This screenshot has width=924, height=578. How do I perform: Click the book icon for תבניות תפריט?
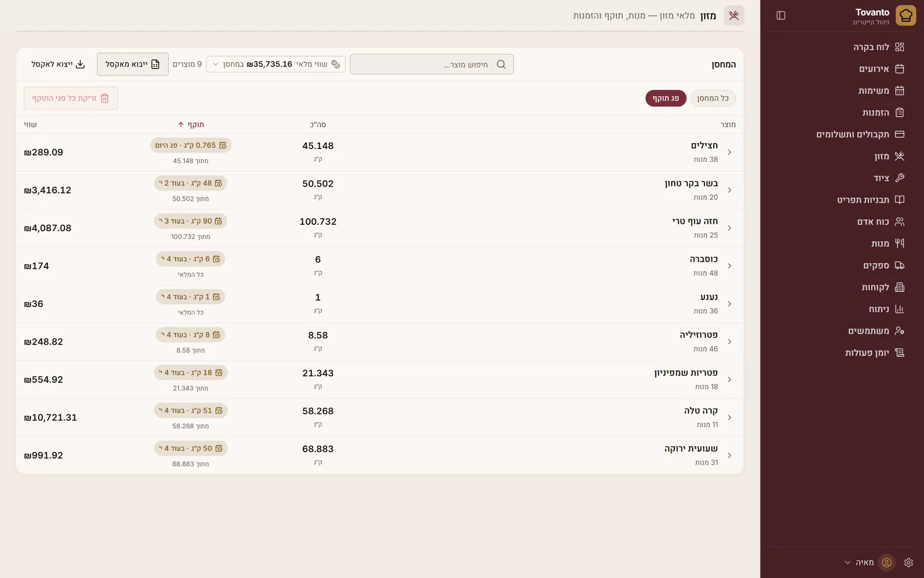pos(899,200)
